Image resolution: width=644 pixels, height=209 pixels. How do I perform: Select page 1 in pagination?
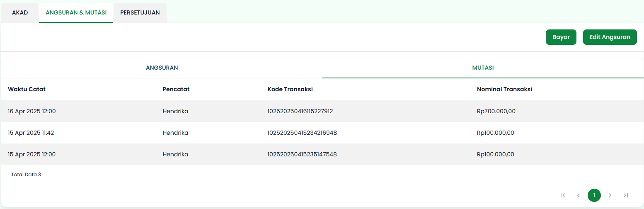[594, 195]
